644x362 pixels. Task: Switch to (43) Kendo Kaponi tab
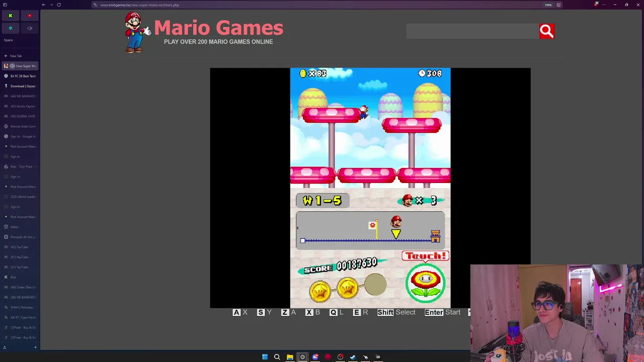tap(20, 106)
